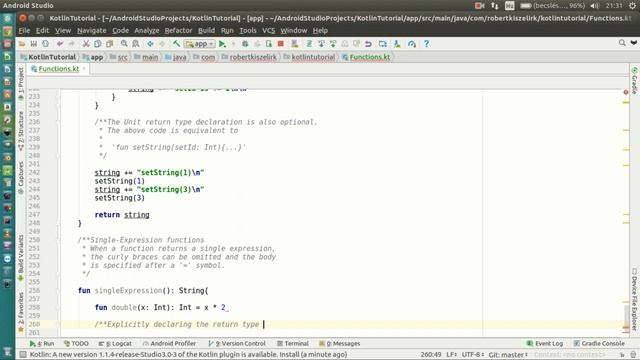Screen dimensions: 640x360
Task: Click the Cut scissors icon
Action: click(86, 44)
